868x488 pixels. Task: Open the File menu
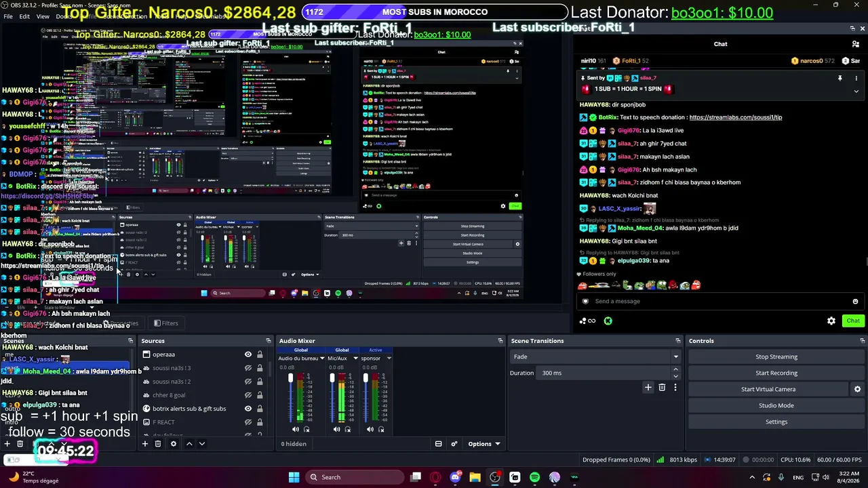(8, 16)
